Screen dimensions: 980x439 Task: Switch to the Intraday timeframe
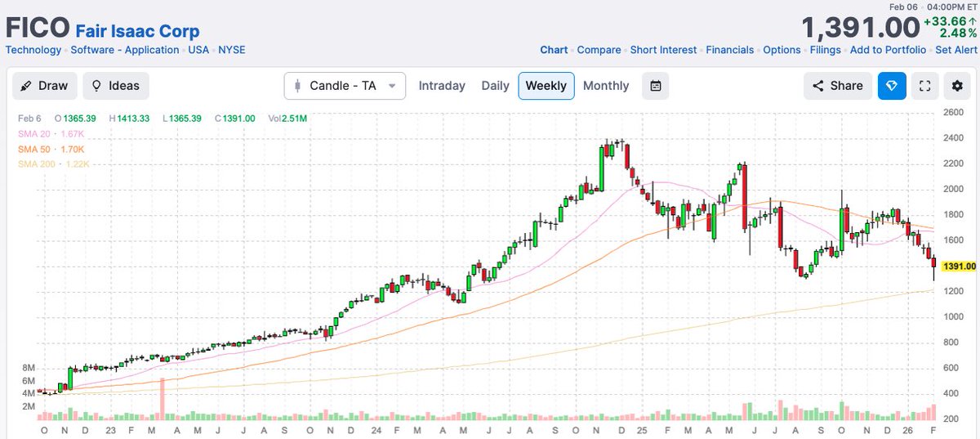[x=442, y=86]
